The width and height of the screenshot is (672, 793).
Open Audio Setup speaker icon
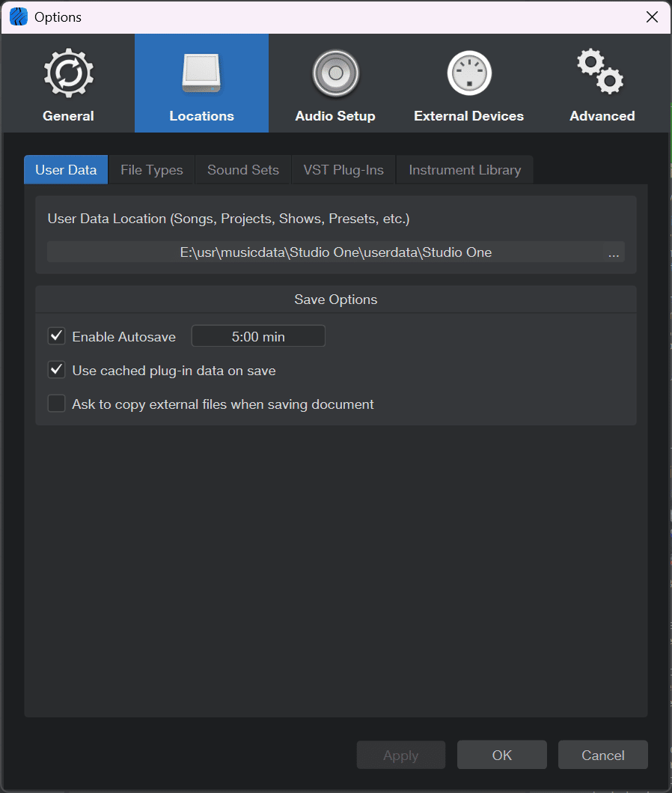(x=335, y=74)
